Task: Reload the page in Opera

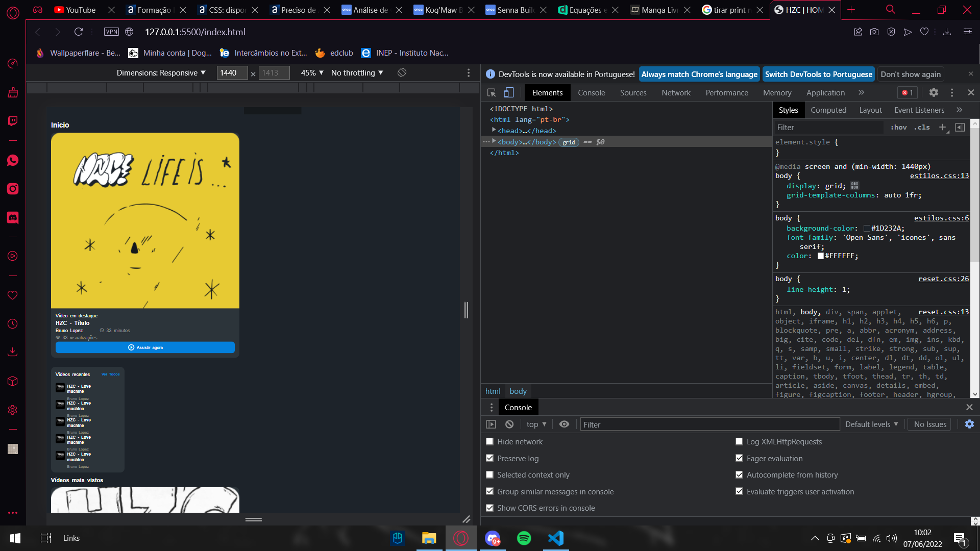Action: [x=79, y=32]
